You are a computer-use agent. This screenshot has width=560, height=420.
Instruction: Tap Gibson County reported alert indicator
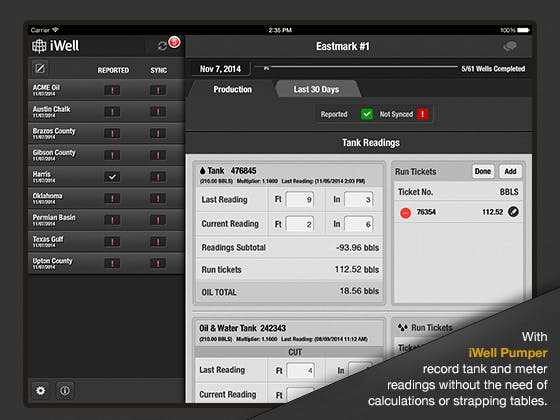click(x=112, y=155)
